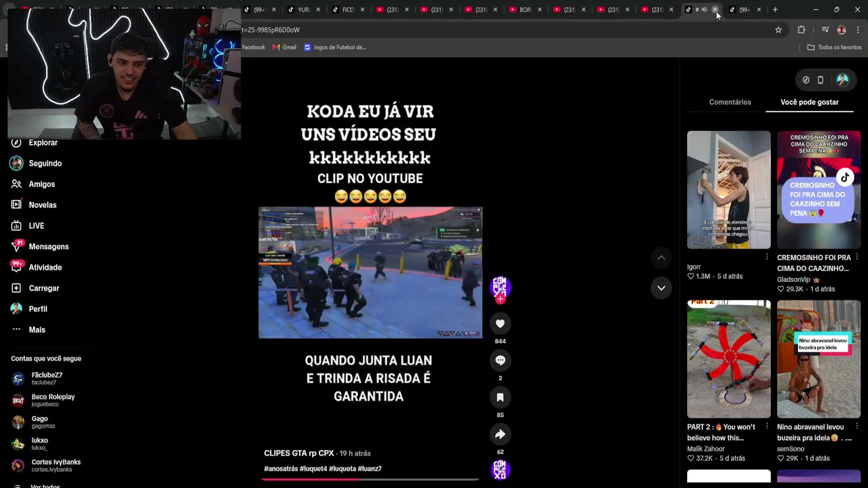Click the creator name under Igorr's thumbnail

(x=694, y=267)
